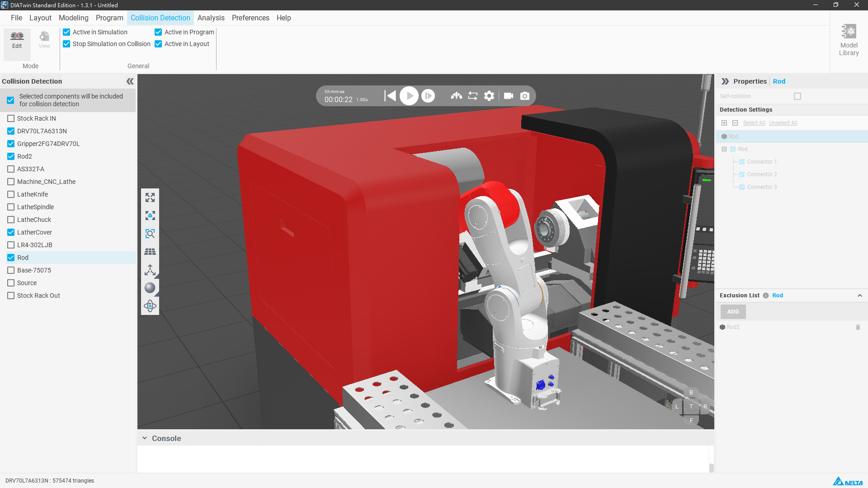
Task: Delete Rod2 from the exclusion list
Action: click(858, 327)
